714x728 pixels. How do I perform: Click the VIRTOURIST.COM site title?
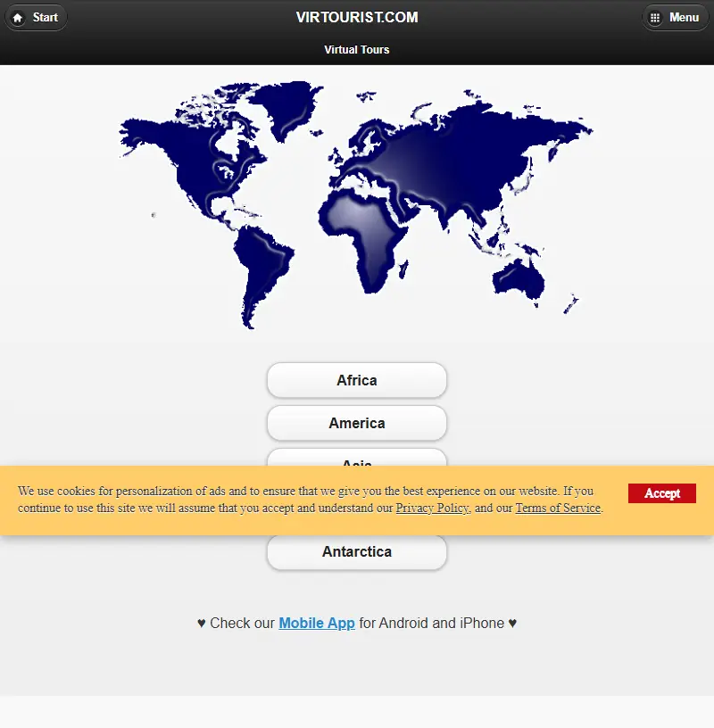[x=357, y=18]
